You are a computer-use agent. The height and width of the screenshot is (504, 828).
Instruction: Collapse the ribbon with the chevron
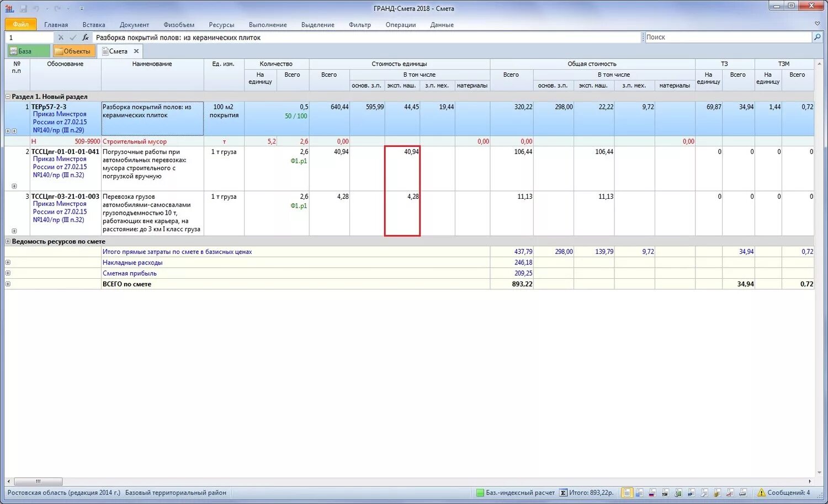coord(817,24)
